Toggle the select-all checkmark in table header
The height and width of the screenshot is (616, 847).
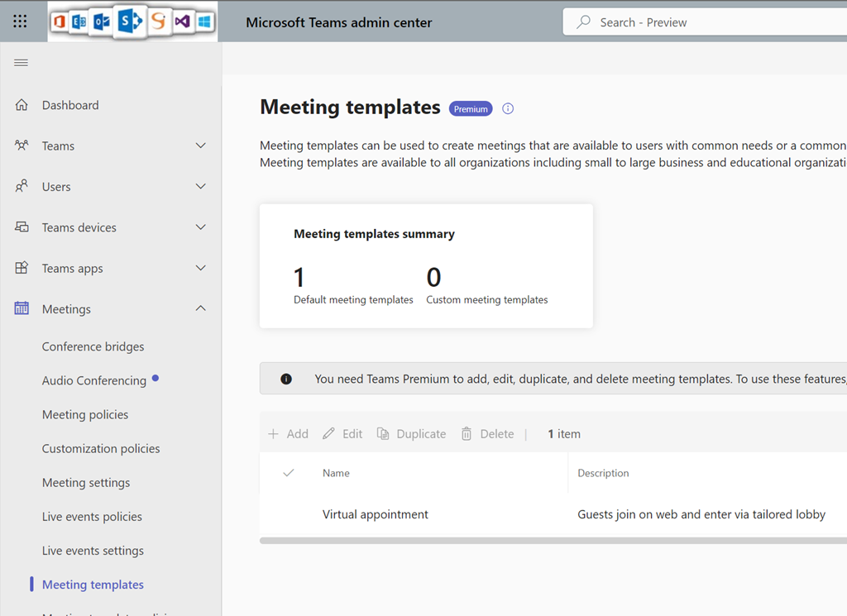(289, 473)
